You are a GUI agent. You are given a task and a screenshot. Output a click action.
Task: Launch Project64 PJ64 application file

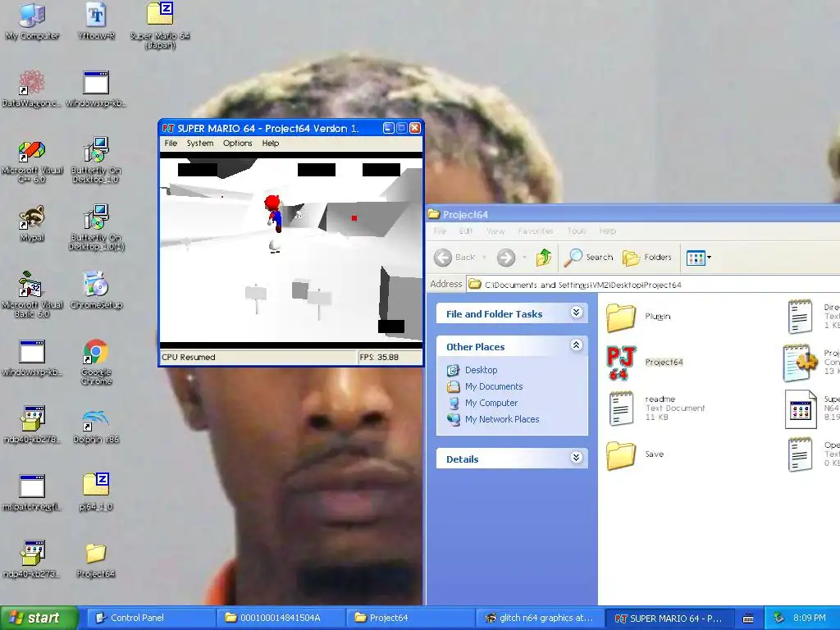pos(645,363)
